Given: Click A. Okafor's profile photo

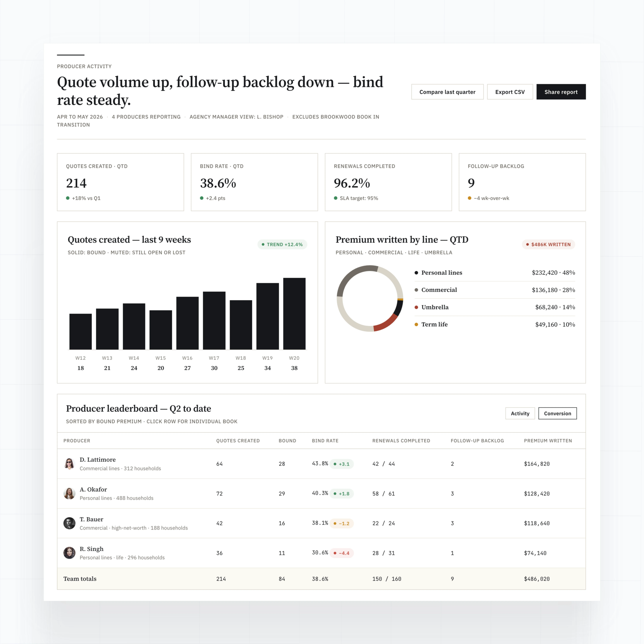Looking at the screenshot, I should click(x=69, y=493).
